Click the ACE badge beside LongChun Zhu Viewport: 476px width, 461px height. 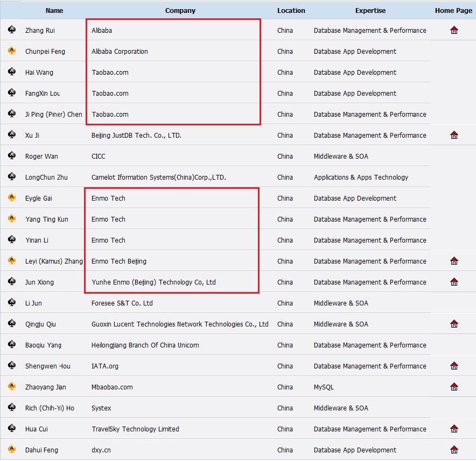12,176
